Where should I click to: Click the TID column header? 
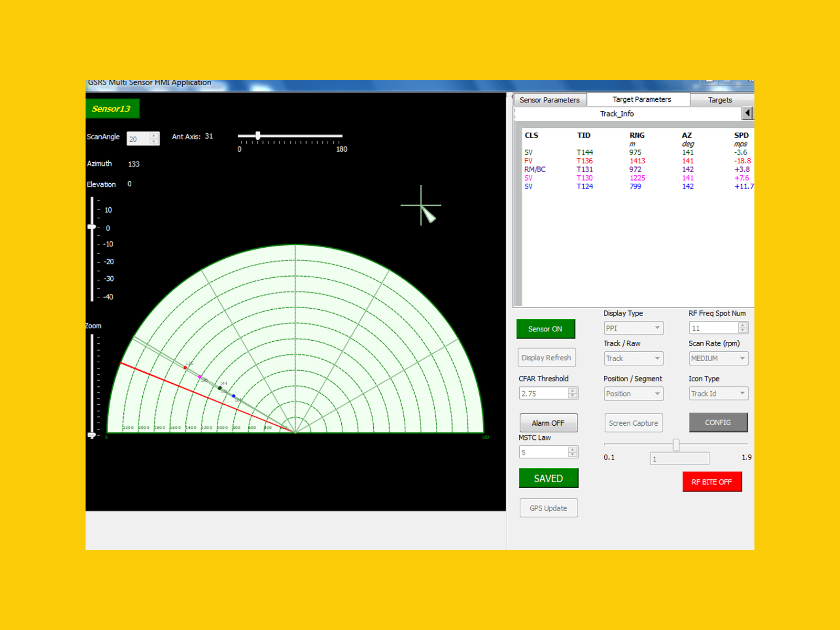(x=584, y=135)
